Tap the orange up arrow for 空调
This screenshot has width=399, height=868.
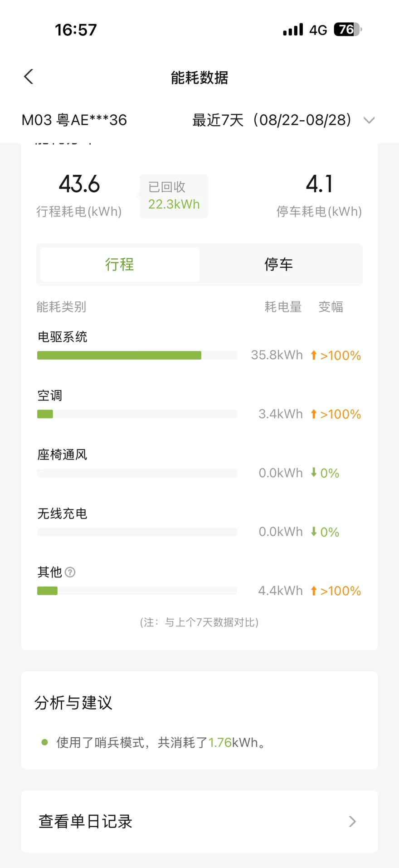click(313, 414)
